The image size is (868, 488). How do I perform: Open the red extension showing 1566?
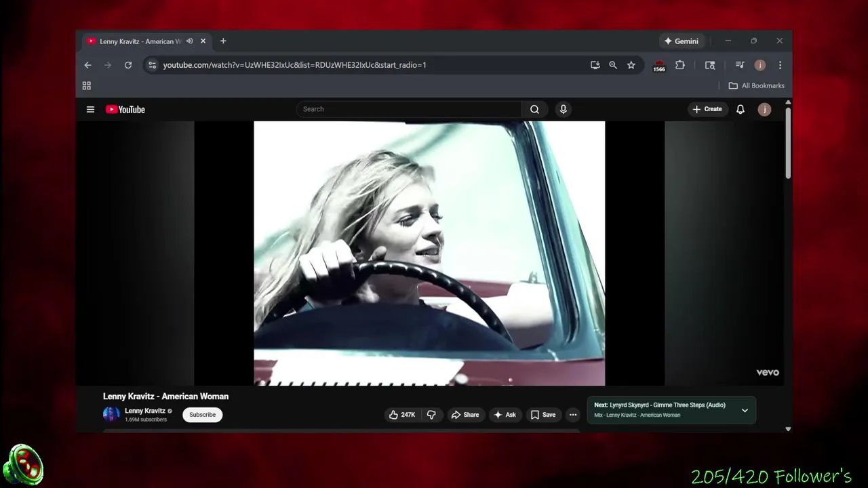(659, 66)
